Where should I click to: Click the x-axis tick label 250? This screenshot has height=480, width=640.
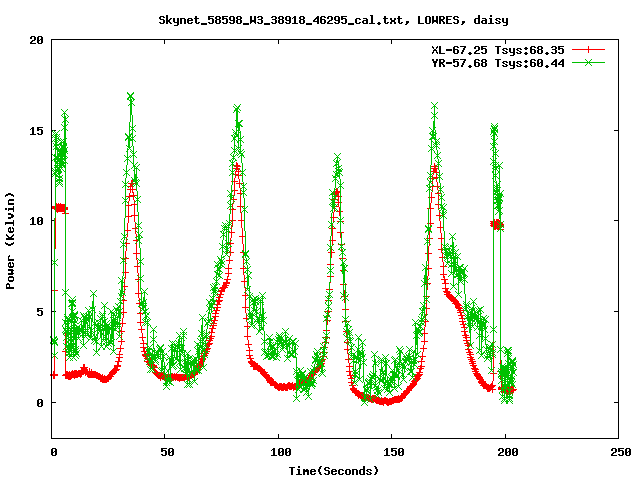[x=620, y=452]
